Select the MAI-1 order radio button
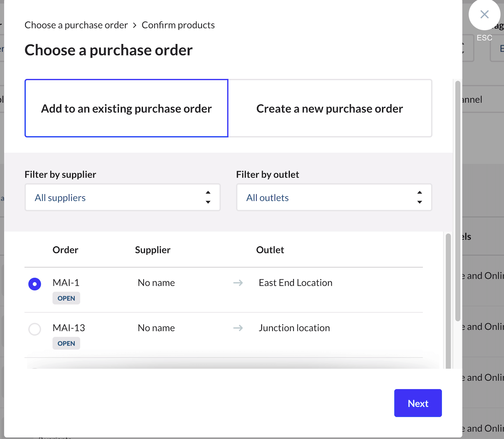Viewport: 504px width, 439px height. click(34, 284)
